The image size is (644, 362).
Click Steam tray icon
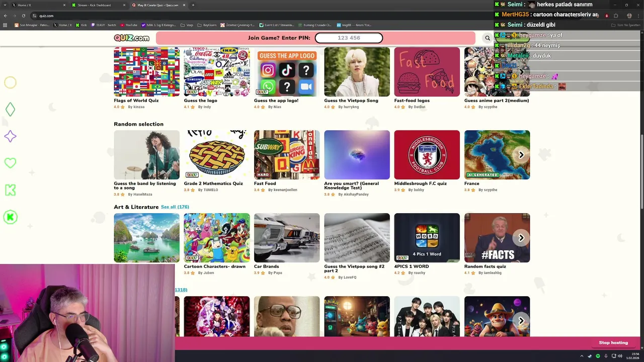pos(590,356)
